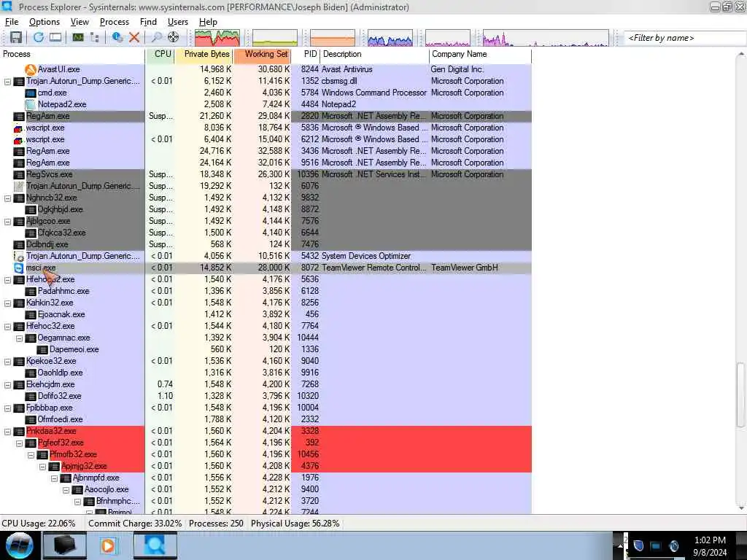Select RegAsm.exe with PID 3436
Image resolution: width=747 pixels, height=560 pixels.
click(266, 152)
